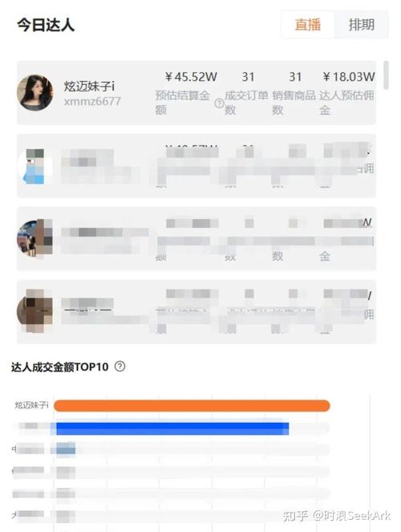Image resolution: width=401 pixels, height=532 pixels.
Task: Click the ¥45.52W estimated settlement amount
Action: point(191,77)
